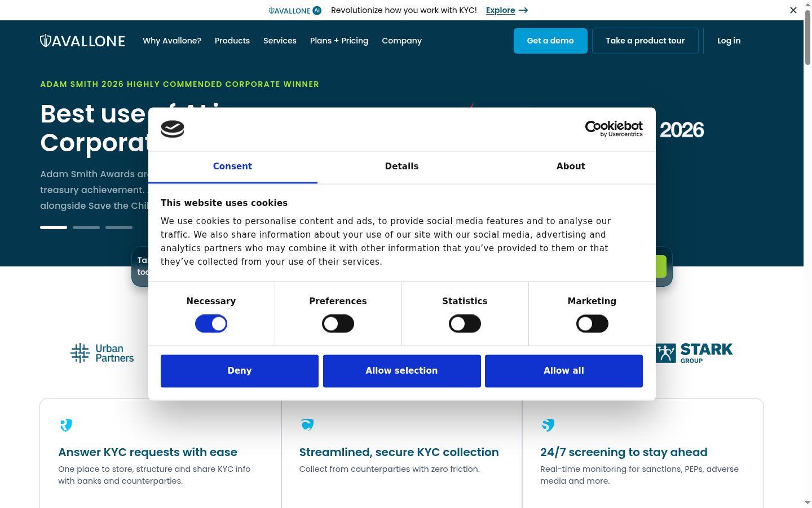Open the Products menu
This screenshot has width=812, height=508.
(x=232, y=41)
